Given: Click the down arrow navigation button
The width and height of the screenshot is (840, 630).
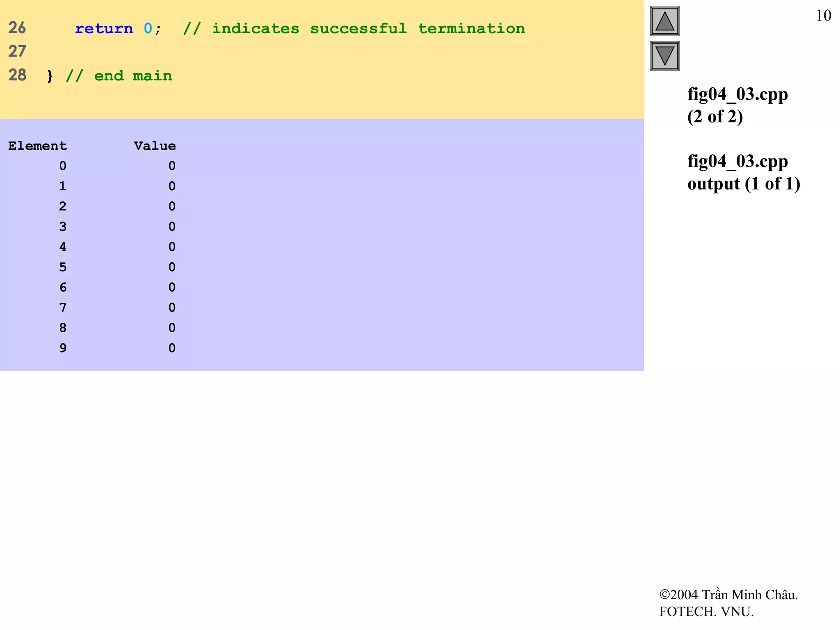Looking at the screenshot, I should point(665,56).
